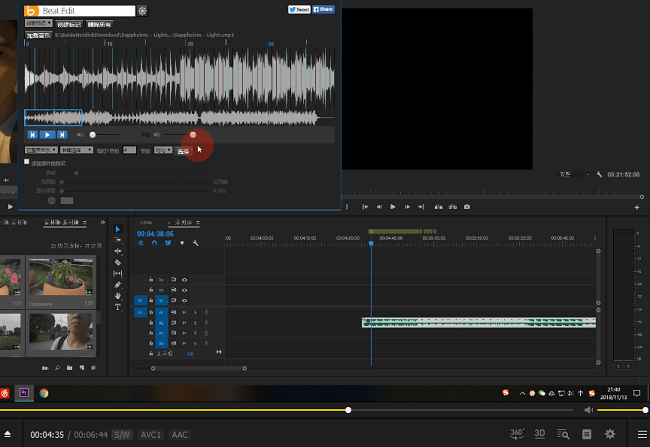This screenshot has width=650, height=447.
Task: Select the Pen tool
Action: pyautogui.click(x=118, y=285)
